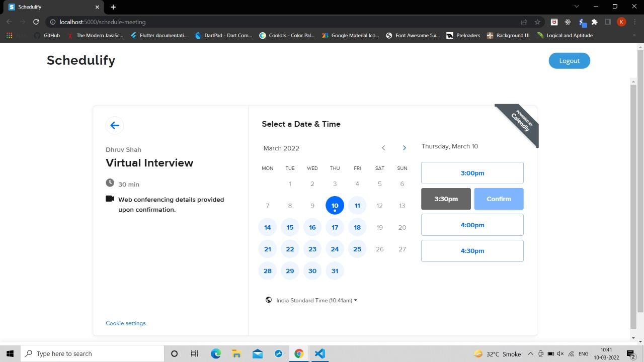The width and height of the screenshot is (644, 362).
Task: Select the 4:00pm time slot
Action: (472, 225)
